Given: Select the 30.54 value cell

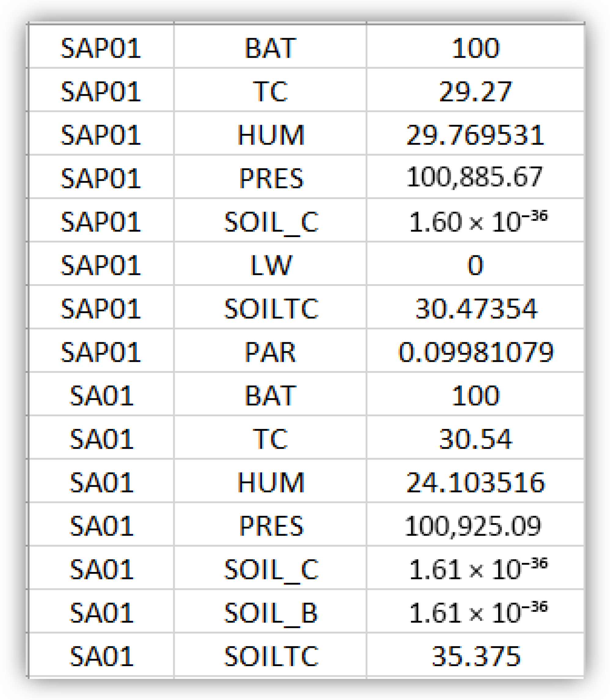Looking at the screenshot, I should [475, 439].
